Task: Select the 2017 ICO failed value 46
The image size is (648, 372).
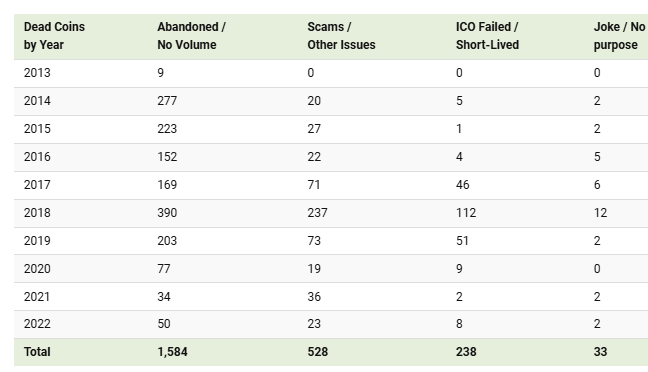Action: tap(462, 185)
